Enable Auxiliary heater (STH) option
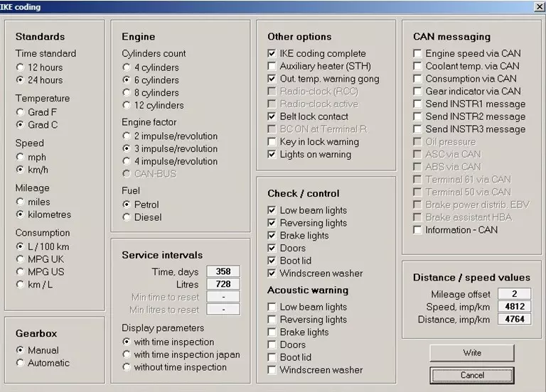Viewport: 546px width, 392px height. (x=272, y=66)
